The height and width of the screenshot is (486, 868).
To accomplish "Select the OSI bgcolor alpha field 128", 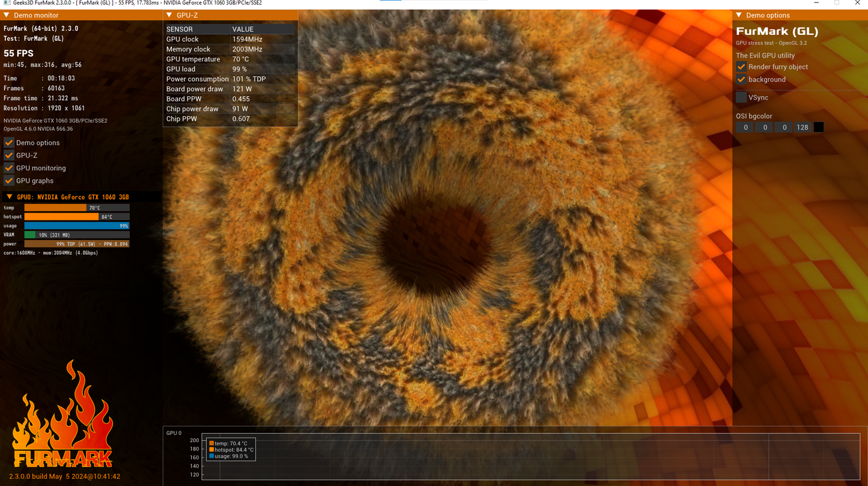I will pyautogui.click(x=803, y=127).
